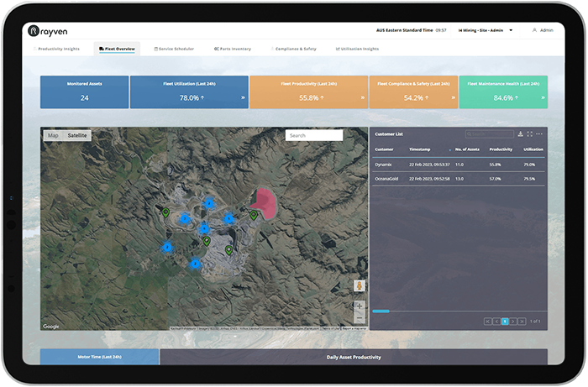588x387 pixels.
Task: Open the Admin user profile icon
Action: [534, 30]
